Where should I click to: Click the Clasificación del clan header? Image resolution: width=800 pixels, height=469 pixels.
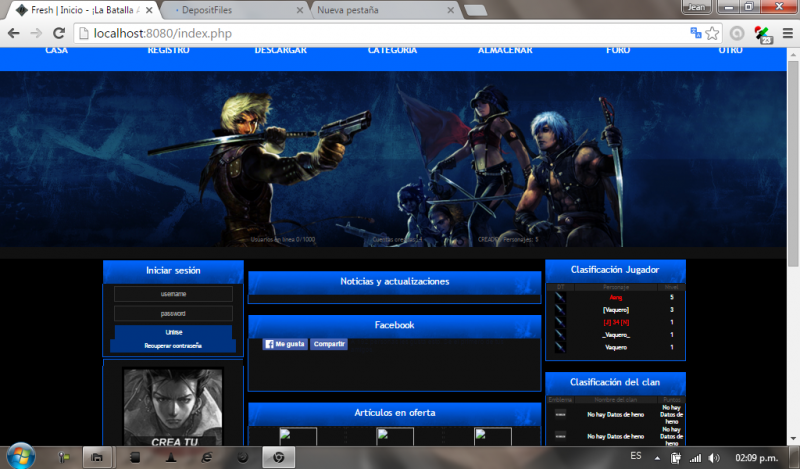pyautogui.click(x=615, y=383)
